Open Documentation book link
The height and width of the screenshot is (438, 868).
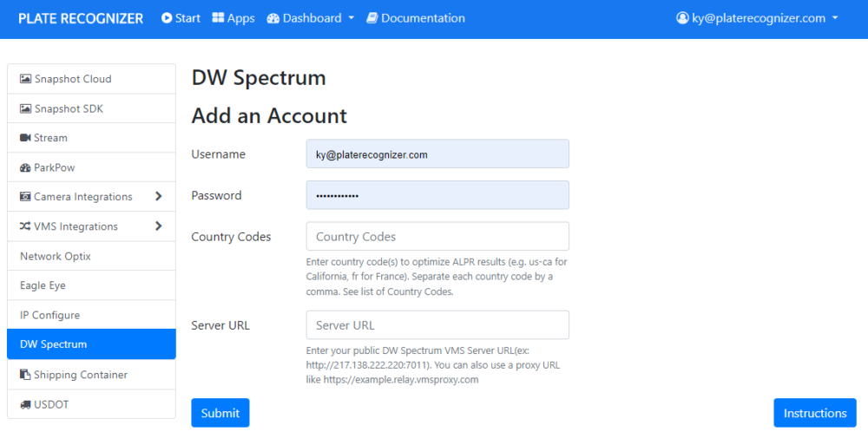[x=416, y=18]
